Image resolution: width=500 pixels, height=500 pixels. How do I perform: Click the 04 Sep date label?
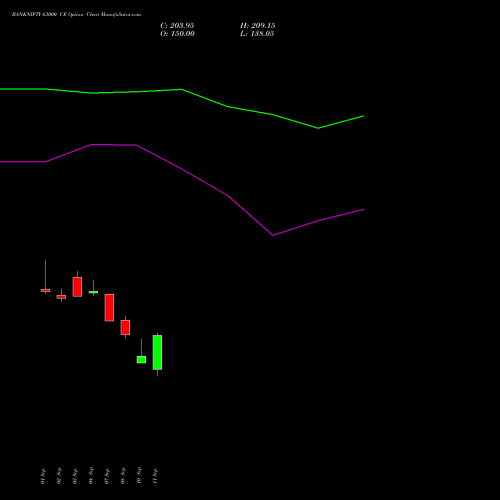point(91,476)
